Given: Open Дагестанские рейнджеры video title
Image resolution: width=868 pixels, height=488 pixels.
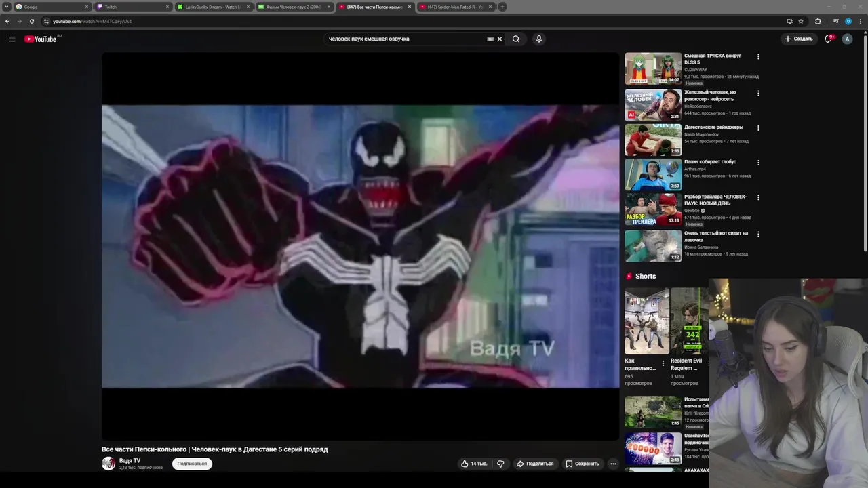Looking at the screenshot, I should click(x=713, y=127).
